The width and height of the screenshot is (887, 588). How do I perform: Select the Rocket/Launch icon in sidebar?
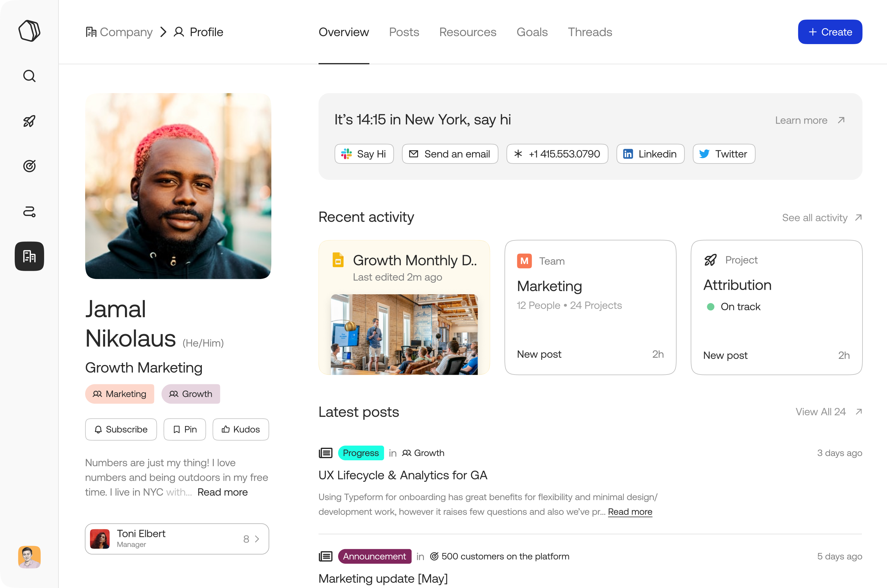[29, 121]
